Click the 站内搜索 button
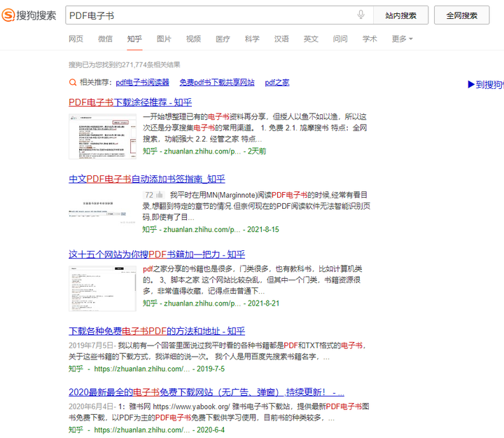The image size is (504, 438). pos(400,15)
